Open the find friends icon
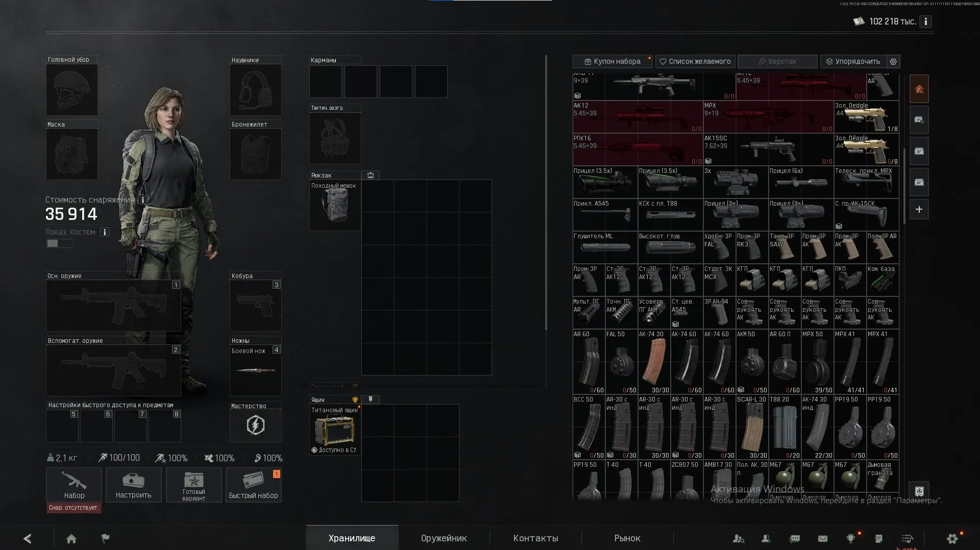 (x=739, y=538)
